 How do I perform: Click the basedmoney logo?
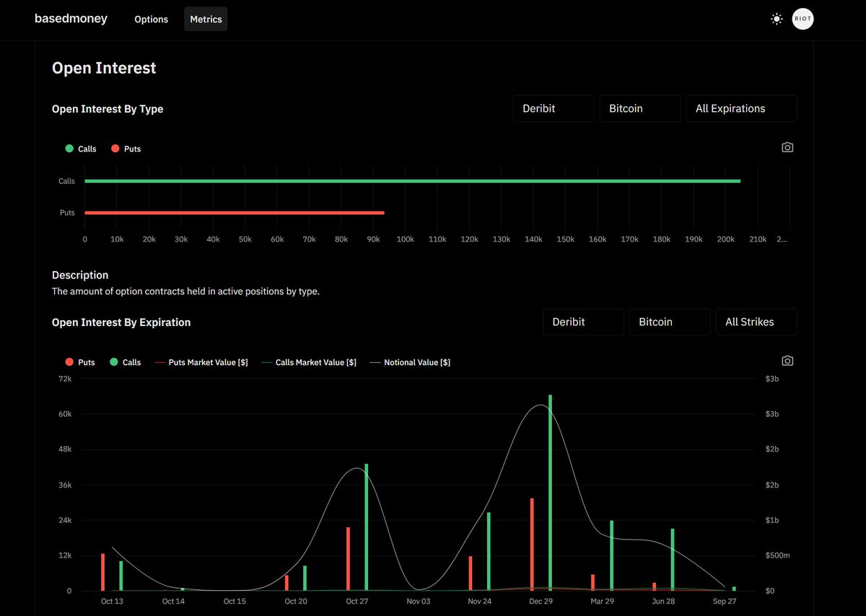pos(71,19)
